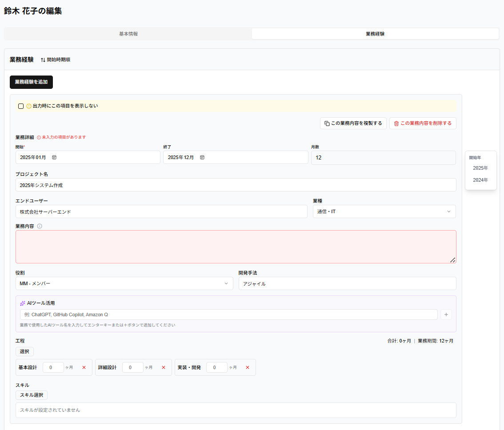The width and height of the screenshot is (504, 430).
Task: Click the sort arrows icon beside 開始時期順
Action: click(43, 60)
